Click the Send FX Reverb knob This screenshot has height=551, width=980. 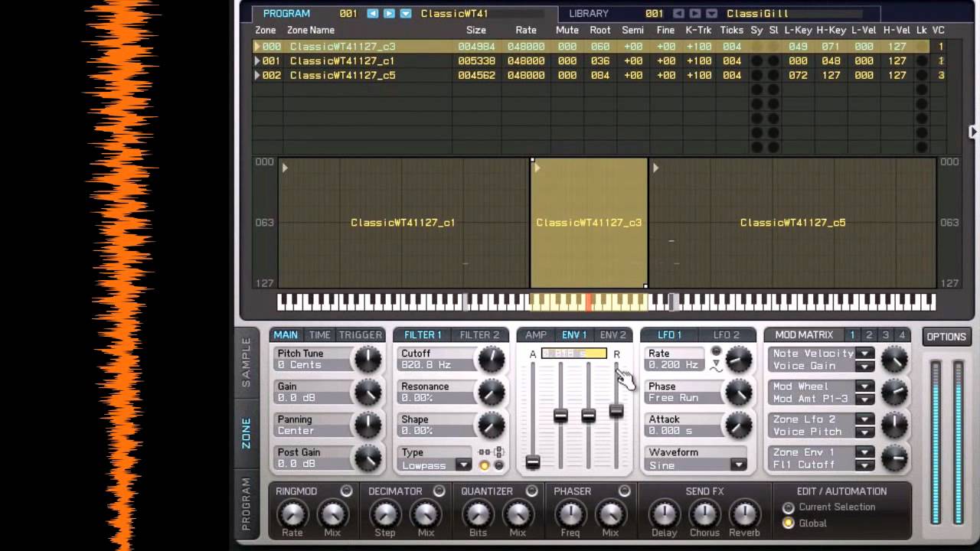coord(744,514)
